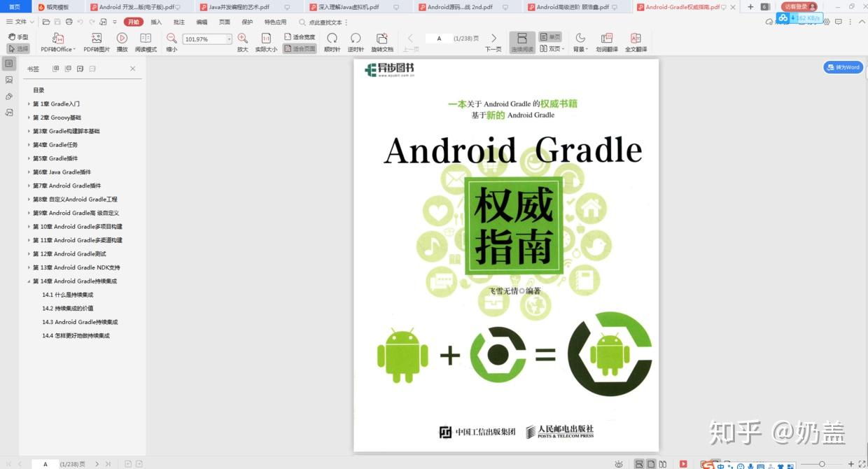
Task: Expand 第 13章 Android Gradle NDK支持 bookmark
Action: coord(29,267)
